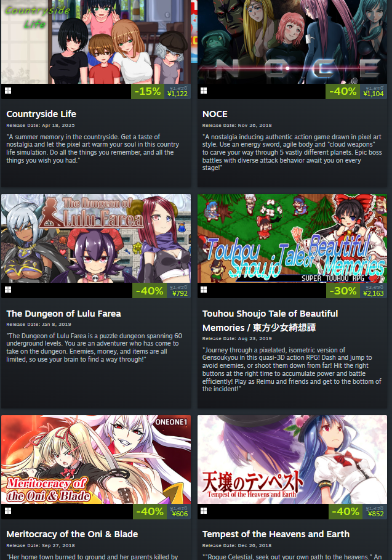The image size is (392, 560).
Task: Click Windows platform icon under Countryside Life
Action: (x=8, y=91)
